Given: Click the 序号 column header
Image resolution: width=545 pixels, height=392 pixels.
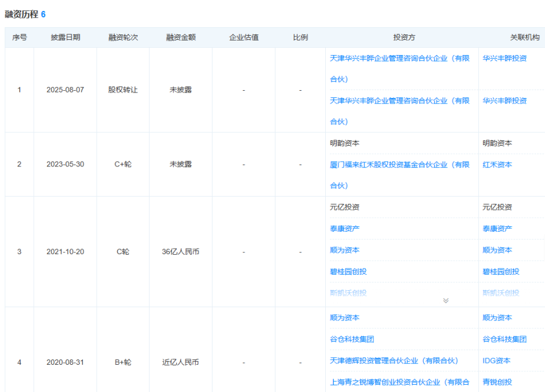Looking at the screenshot, I should (x=19, y=37).
